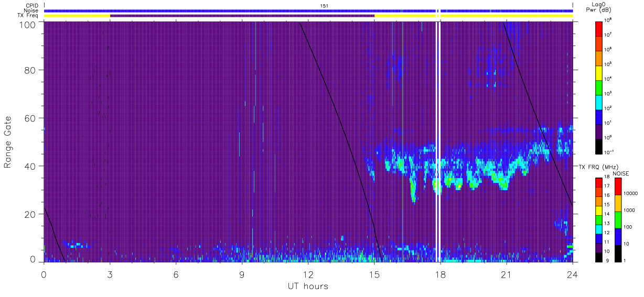644x297 pixels.
Task: Pick the green segment of the NOISE colorbar
Action: pos(618,219)
